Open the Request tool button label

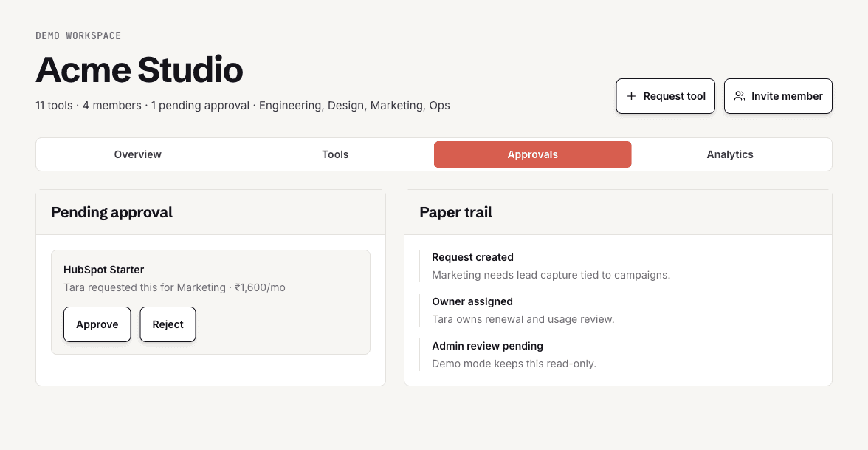coord(675,96)
